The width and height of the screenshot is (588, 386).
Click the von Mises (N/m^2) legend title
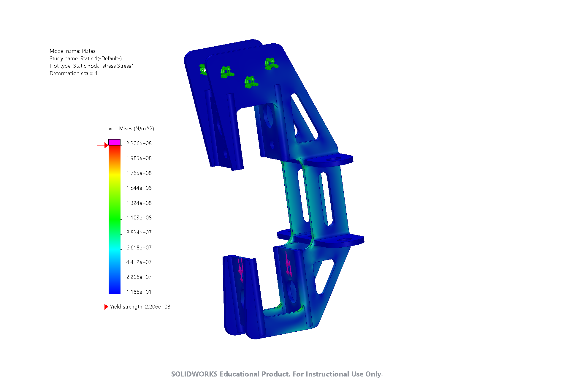[131, 129]
